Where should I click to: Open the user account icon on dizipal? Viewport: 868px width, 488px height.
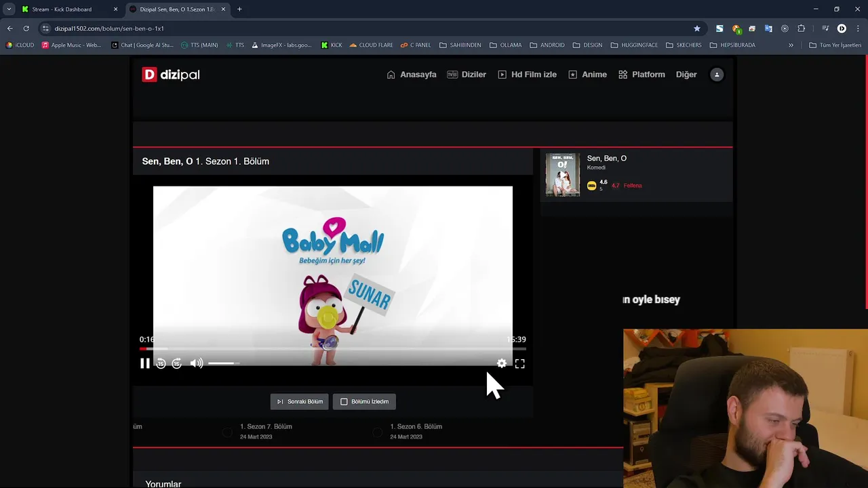pyautogui.click(x=717, y=75)
